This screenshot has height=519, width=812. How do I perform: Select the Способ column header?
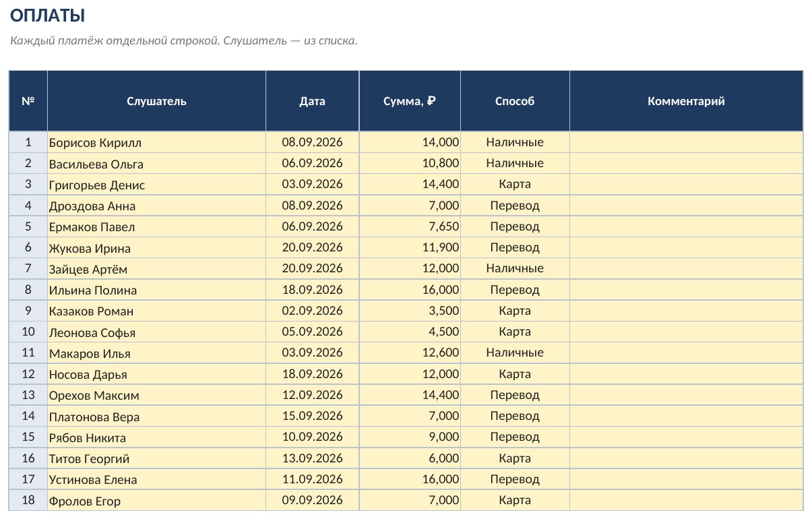click(515, 101)
